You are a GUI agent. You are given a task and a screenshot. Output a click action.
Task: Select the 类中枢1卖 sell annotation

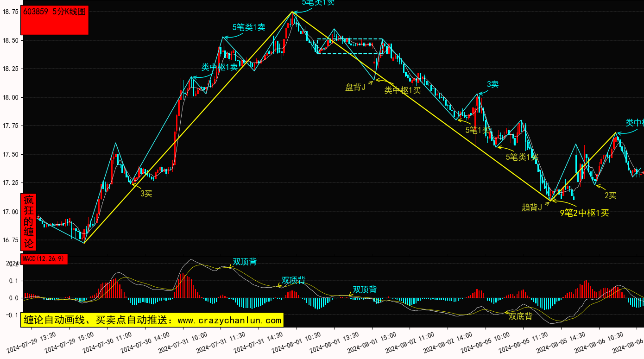pyautogui.click(x=219, y=67)
